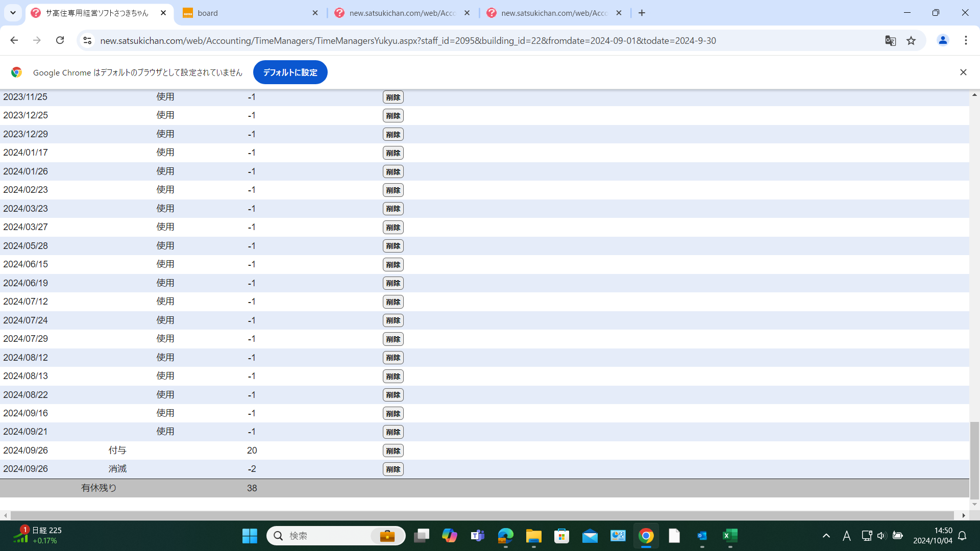Bookmark this page with the star icon

point(911,41)
